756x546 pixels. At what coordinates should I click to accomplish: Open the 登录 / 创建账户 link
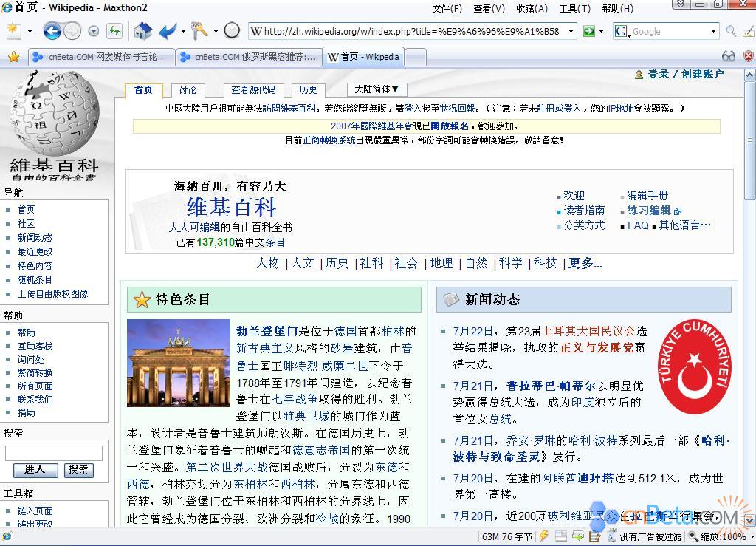[685, 74]
